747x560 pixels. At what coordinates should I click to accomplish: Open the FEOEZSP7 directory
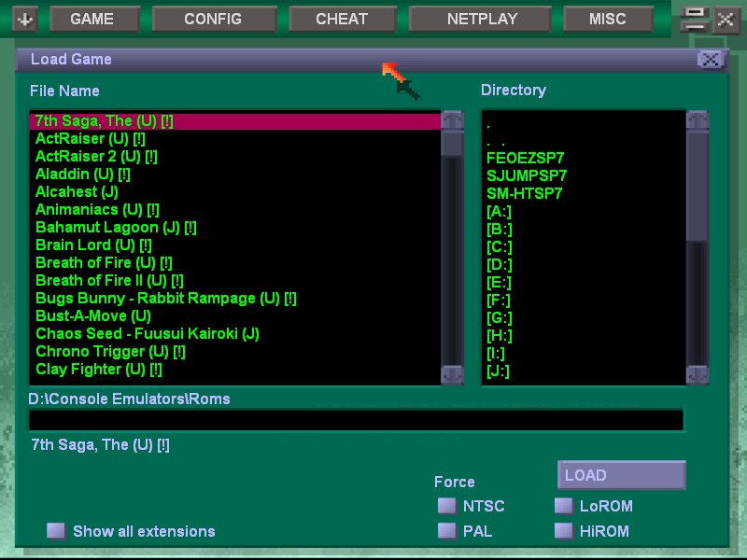[x=584, y=158]
